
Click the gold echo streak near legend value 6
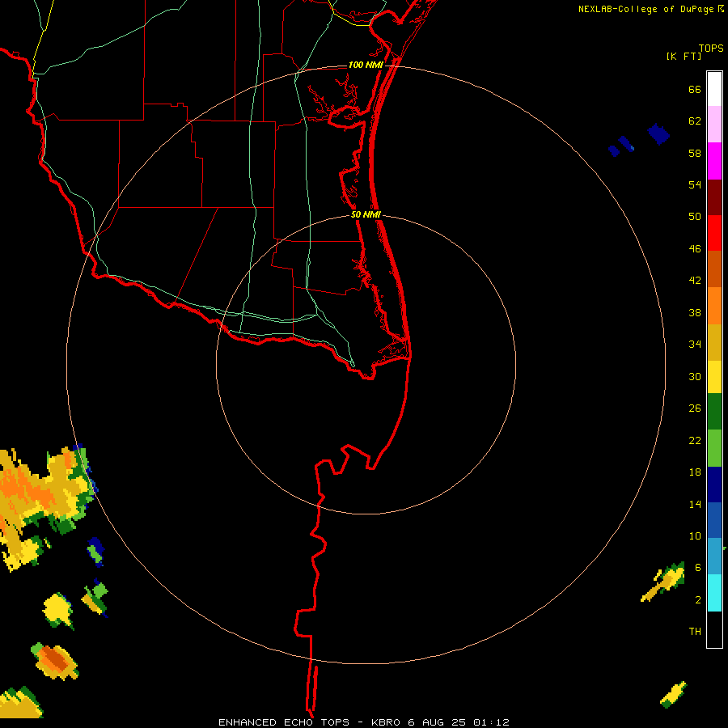(663, 582)
